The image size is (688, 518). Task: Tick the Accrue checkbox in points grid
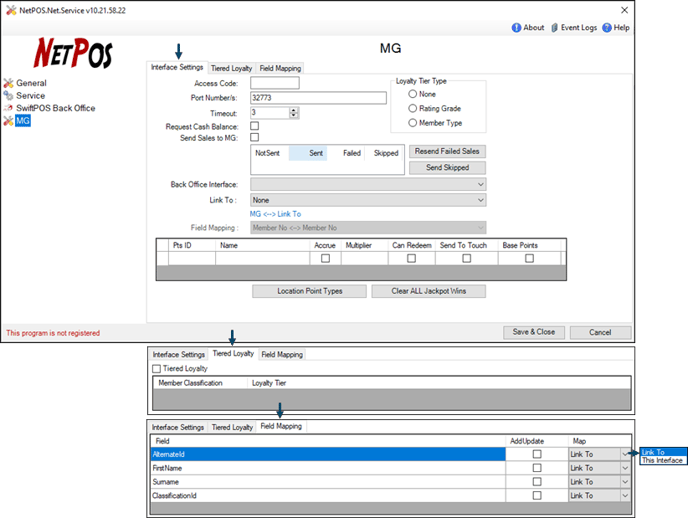click(x=325, y=258)
